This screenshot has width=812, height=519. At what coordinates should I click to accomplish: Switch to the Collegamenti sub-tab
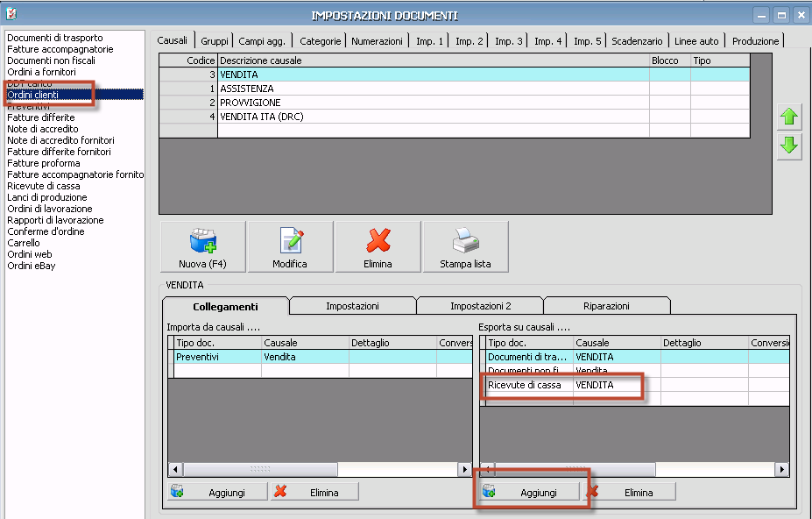pos(225,307)
